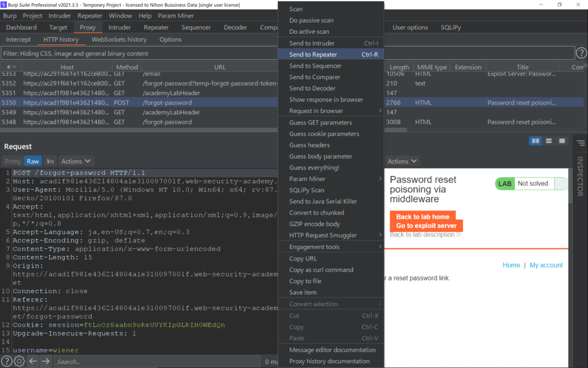The width and height of the screenshot is (588, 368).
Task: Choose Scan in the context menu
Action: pyautogui.click(x=331, y=9)
